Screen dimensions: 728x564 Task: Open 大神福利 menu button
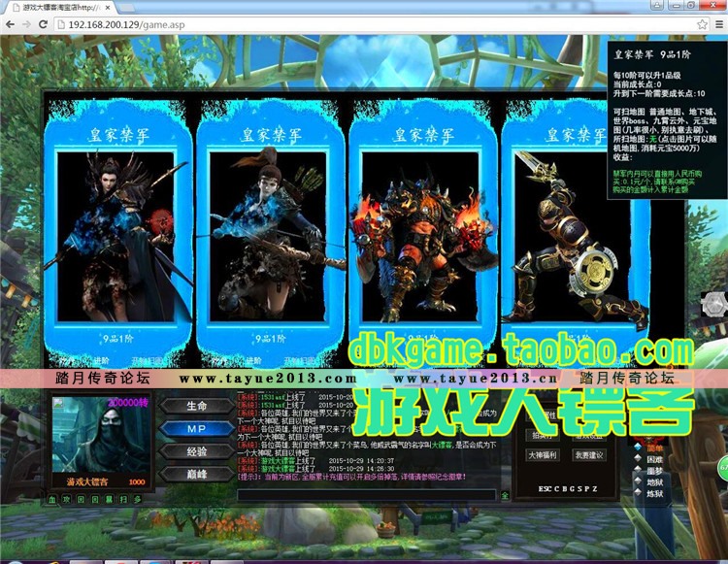click(x=543, y=455)
